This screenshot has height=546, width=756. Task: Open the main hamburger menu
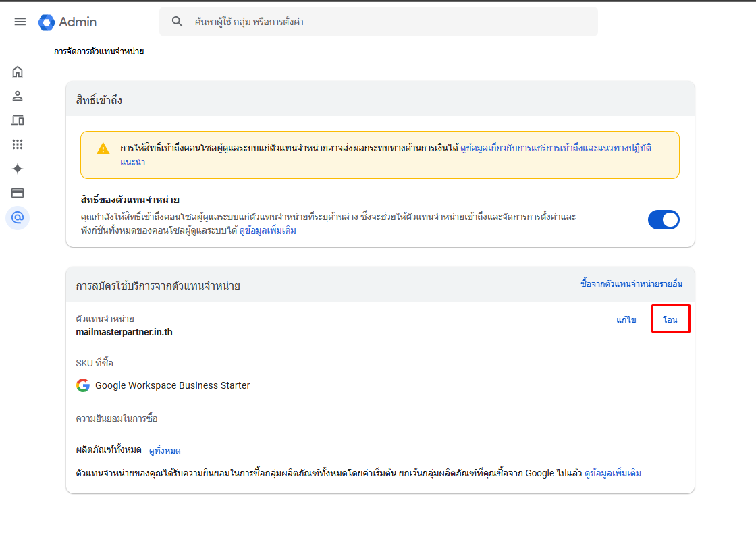(x=20, y=22)
